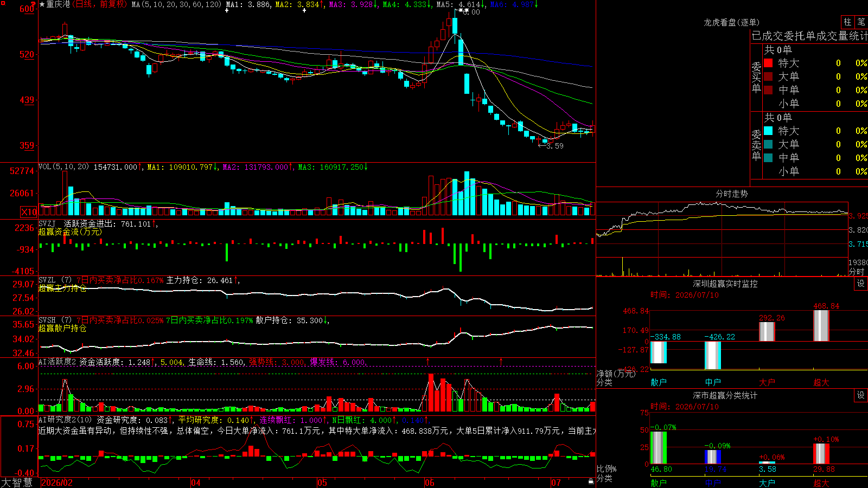Screen dimensions: 868x488
Task: Click the 600 price axis label
Action: click(27, 9)
